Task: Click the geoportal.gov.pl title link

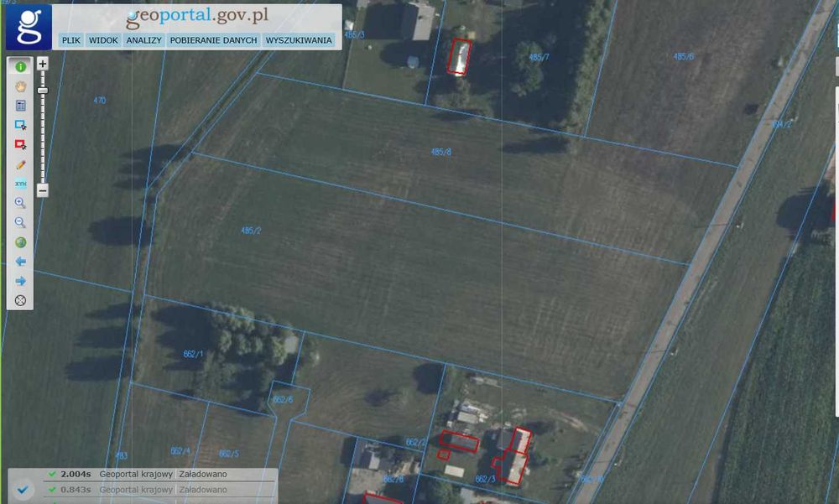Action: 197,17
